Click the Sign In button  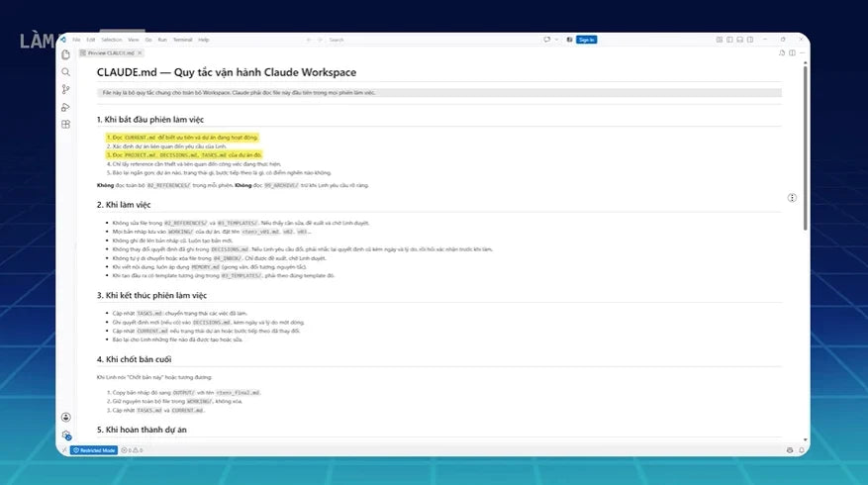pyautogui.click(x=586, y=40)
